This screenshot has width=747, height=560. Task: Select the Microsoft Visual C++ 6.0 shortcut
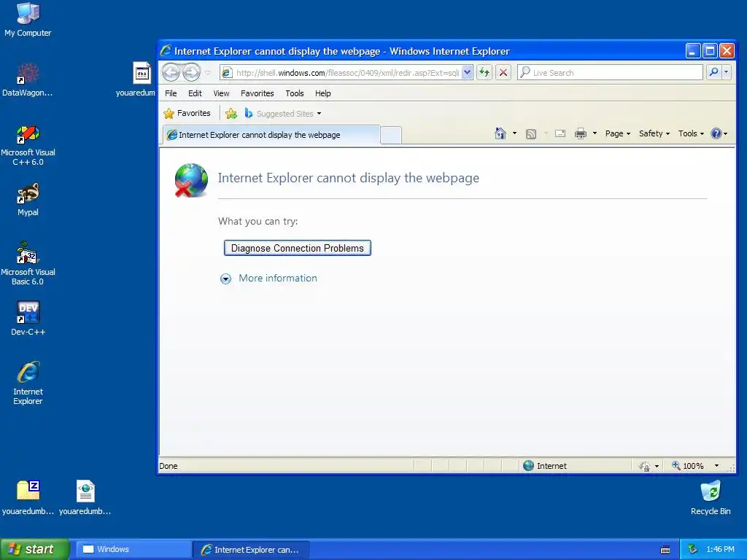tap(28, 145)
